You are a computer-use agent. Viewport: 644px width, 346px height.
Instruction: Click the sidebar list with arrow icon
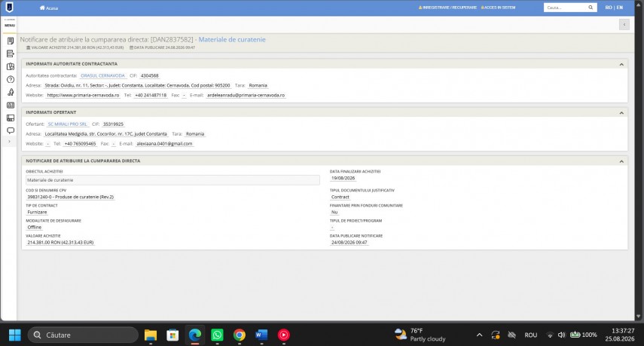(11, 54)
